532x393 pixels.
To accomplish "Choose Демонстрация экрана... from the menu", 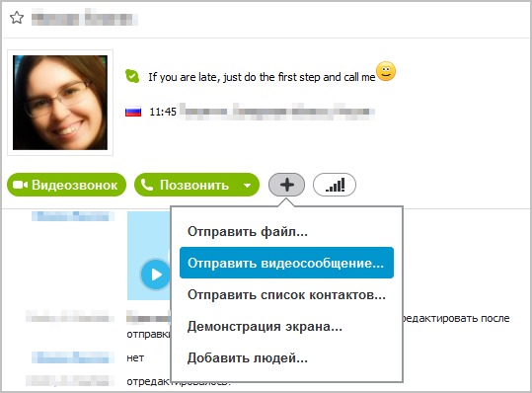I will pyautogui.click(x=265, y=326).
